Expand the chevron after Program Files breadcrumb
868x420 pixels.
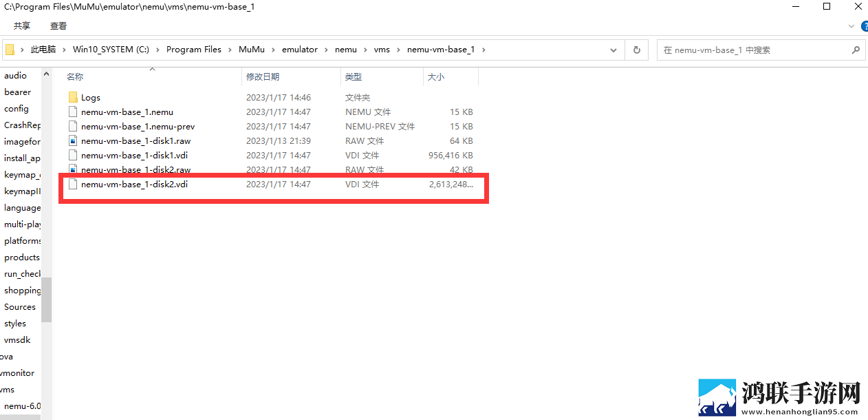230,50
